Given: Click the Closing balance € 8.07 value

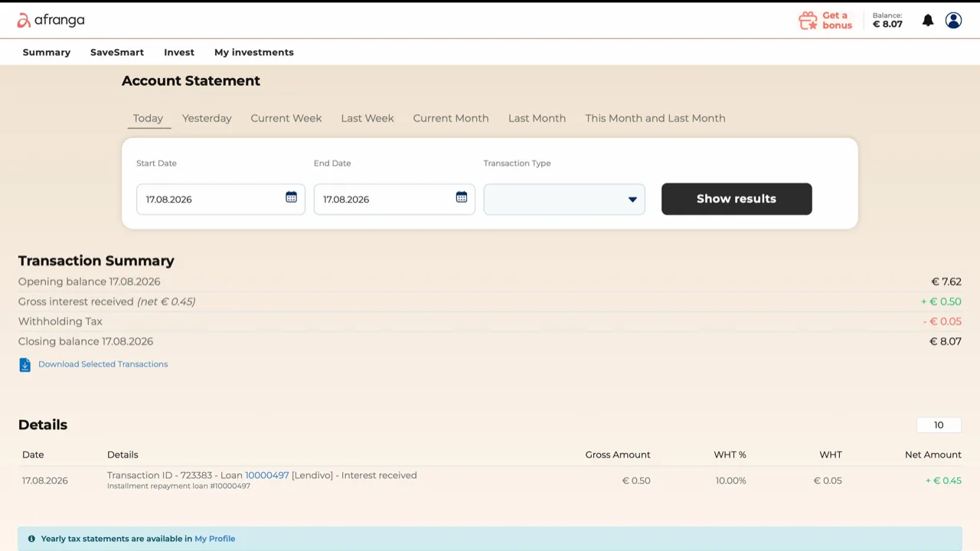Looking at the screenshot, I should point(946,341).
